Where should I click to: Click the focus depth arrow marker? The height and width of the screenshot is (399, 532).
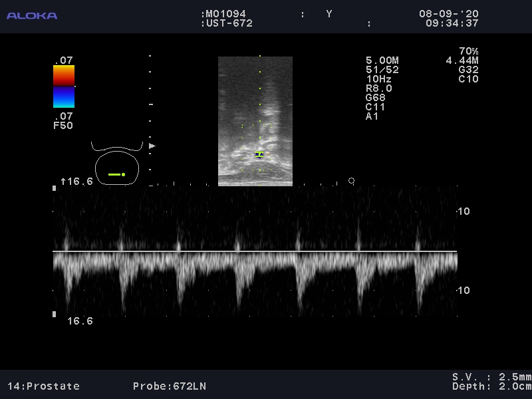click(152, 146)
